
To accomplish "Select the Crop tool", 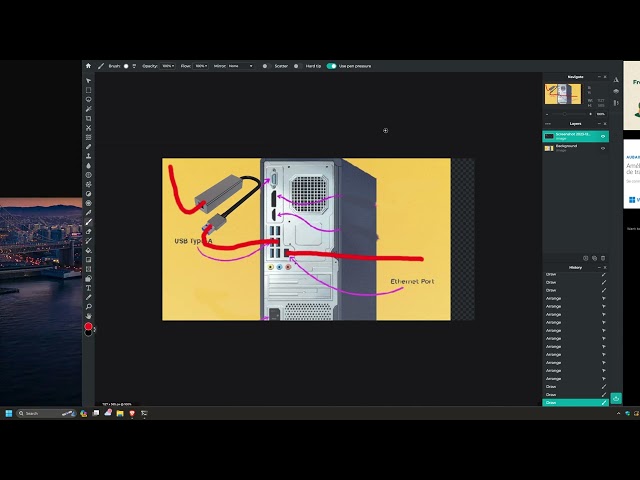I will (x=88, y=118).
